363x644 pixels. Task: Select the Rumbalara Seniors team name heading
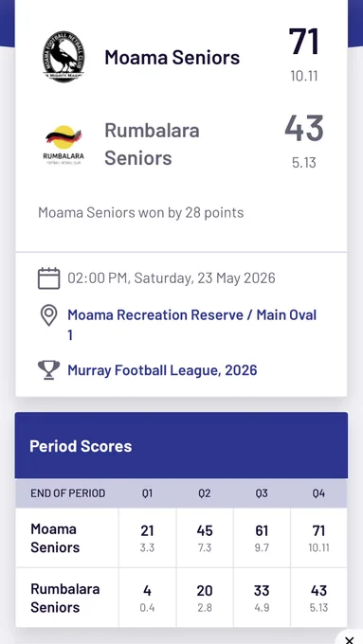[x=152, y=144]
